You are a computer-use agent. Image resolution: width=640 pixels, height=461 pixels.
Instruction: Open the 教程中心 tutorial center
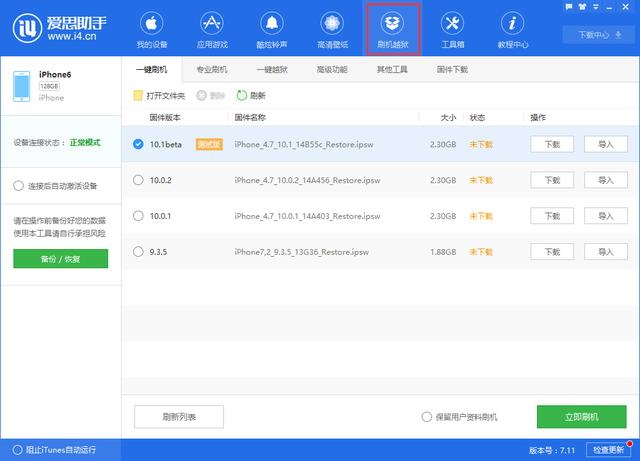[x=513, y=30]
